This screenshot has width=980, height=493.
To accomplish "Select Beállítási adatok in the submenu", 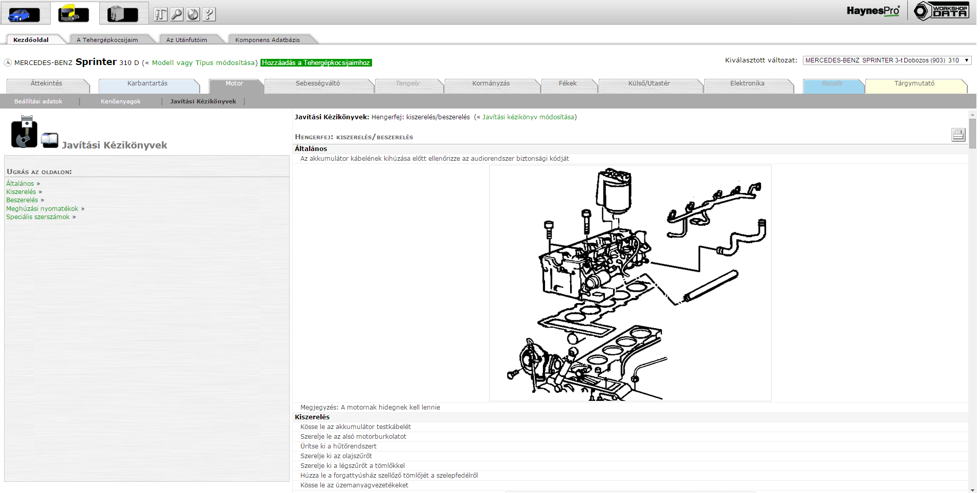I will pyautogui.click(x=38, y=101).
